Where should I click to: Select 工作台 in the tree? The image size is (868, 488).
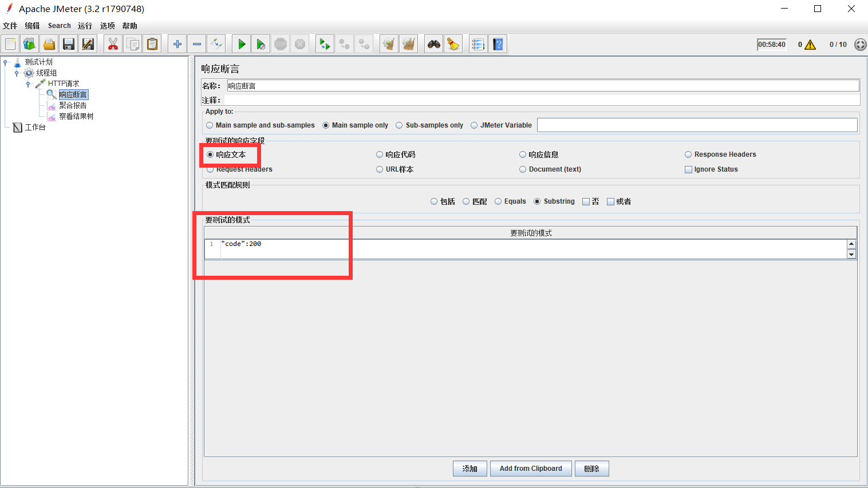click(x=35, y=127)
